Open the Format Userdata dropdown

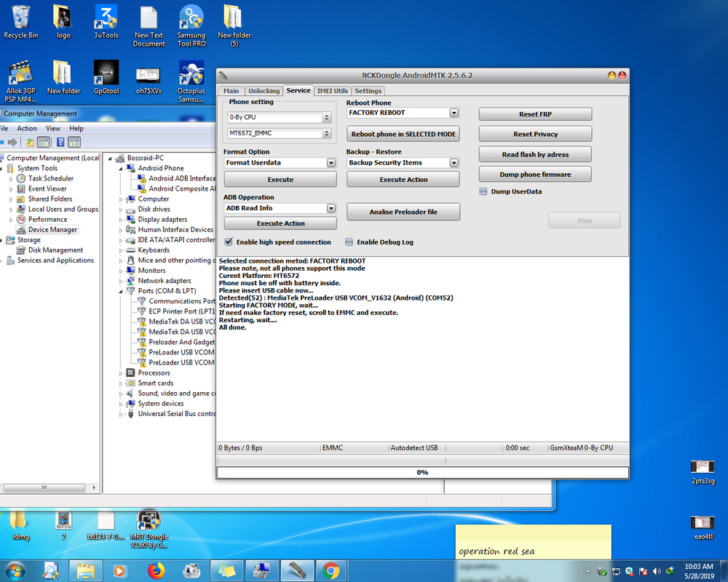(x=331, y=163)
